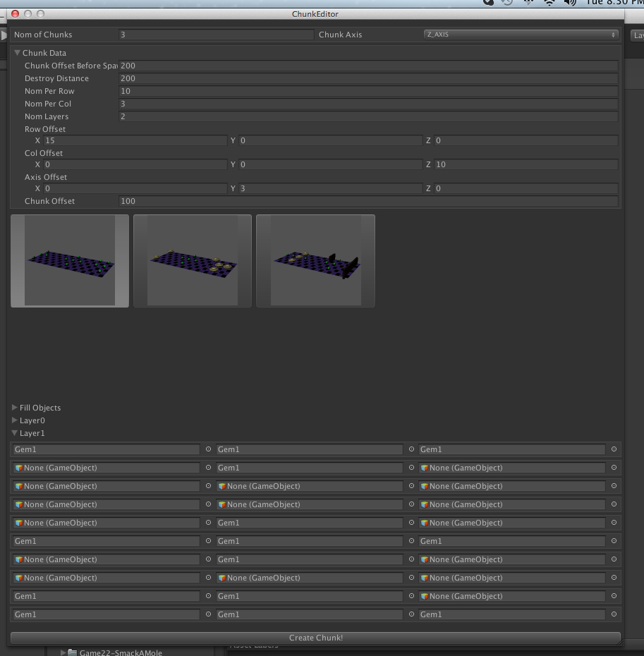Open object picker for Layer1 row 8, middle column
644x656 pixels.
coord(411,578)
